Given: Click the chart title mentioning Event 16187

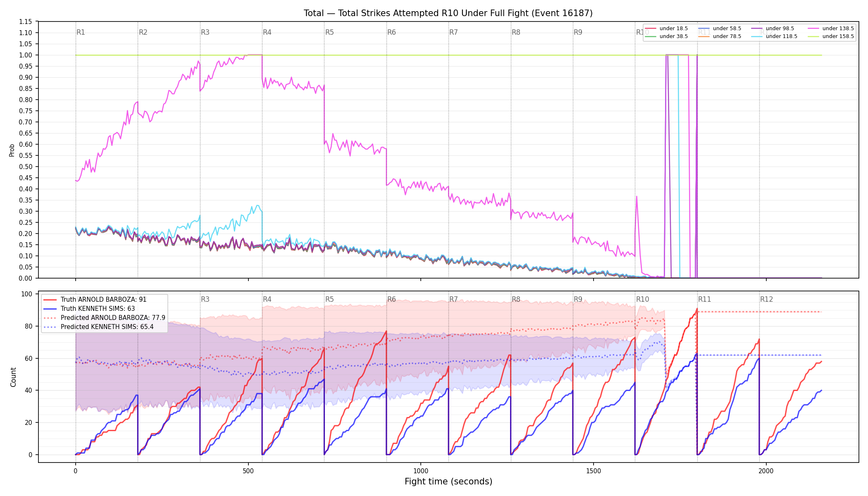Looking at the screenshot, I should [x=448, y=13].
